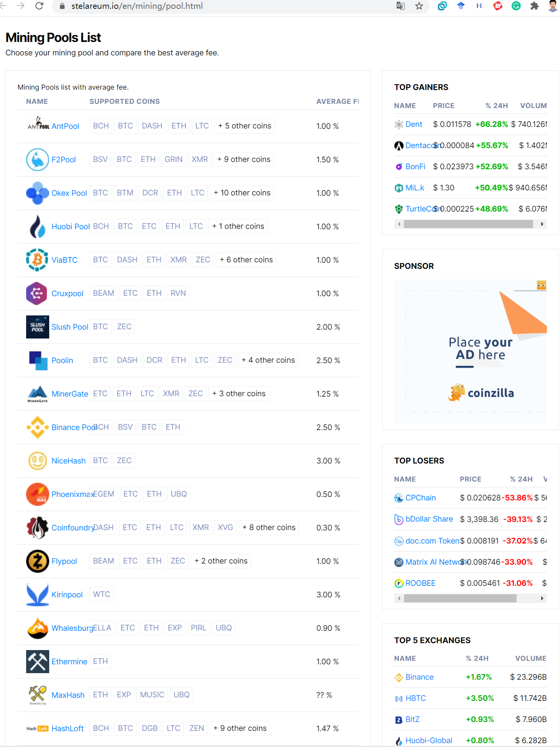This screenshot has height=747, width=560.
Task: Click the NiceHash smiley logo
Action: point(38,461)
